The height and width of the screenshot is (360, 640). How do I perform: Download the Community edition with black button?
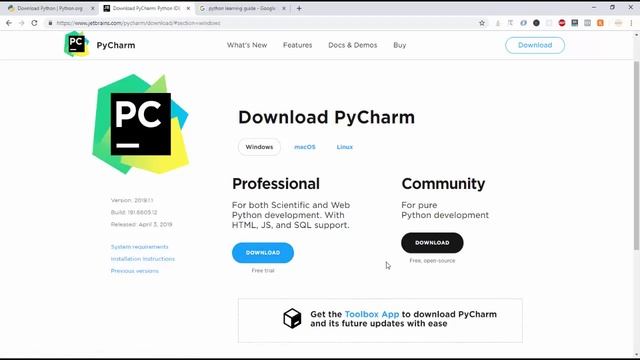point(432,243)
